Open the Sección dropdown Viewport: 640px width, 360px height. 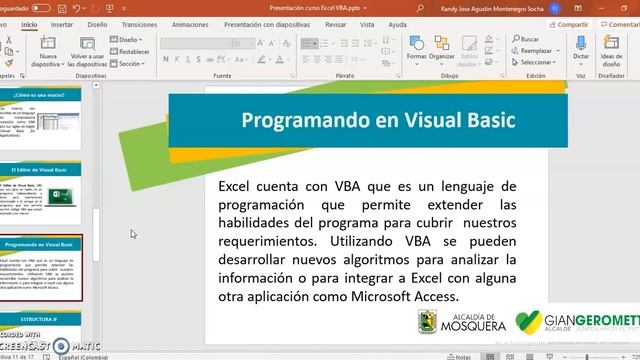[127, 64]
